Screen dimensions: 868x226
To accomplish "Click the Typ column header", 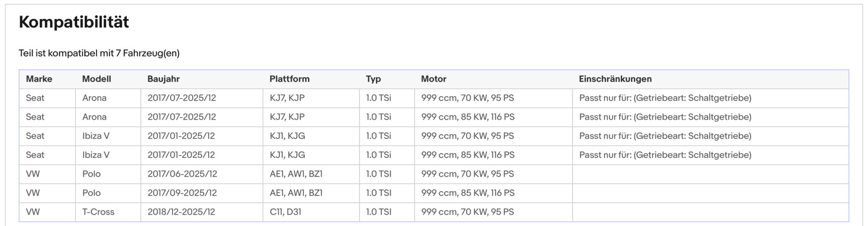I will pos(373,79).
